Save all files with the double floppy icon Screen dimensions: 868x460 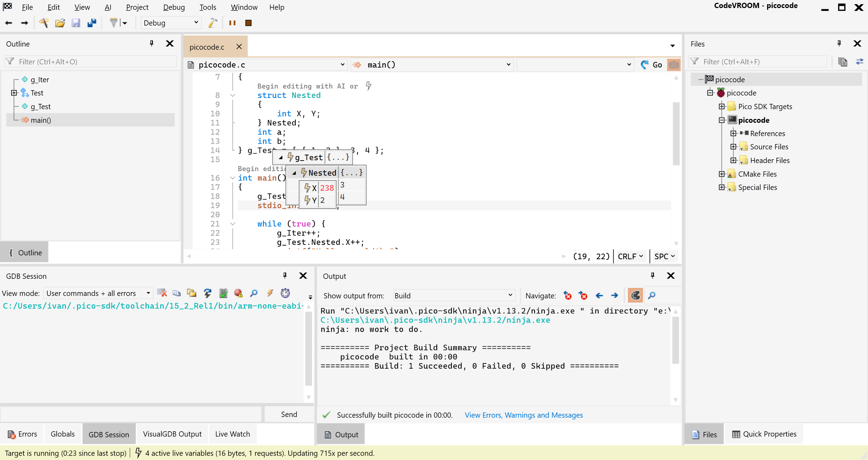click(x=92, y=23)
